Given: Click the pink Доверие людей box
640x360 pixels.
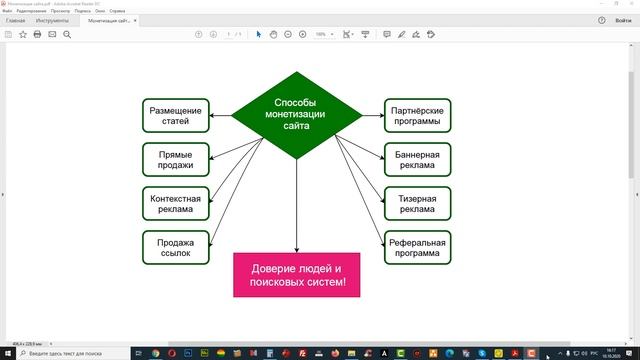Looking at the screenshot, I should pyautogui.click(x=297, y=275).
